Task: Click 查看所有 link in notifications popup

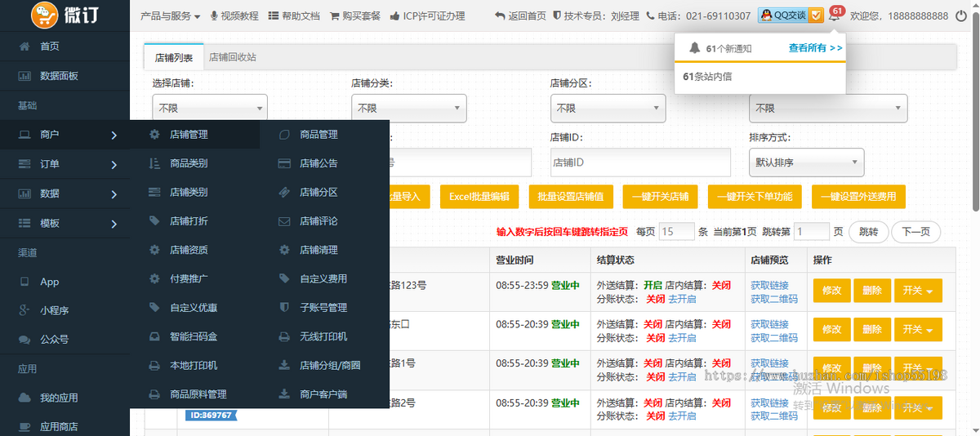Action: [x=815, y=48]
